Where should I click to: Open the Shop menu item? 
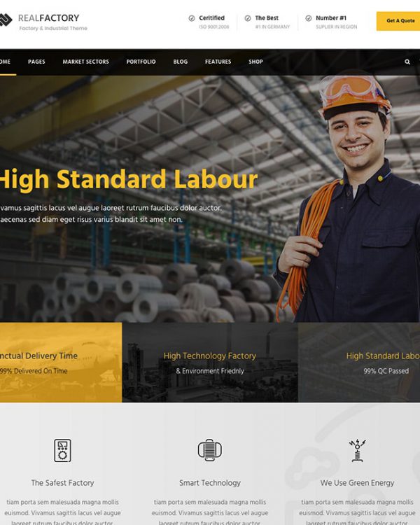click(256, 62)
